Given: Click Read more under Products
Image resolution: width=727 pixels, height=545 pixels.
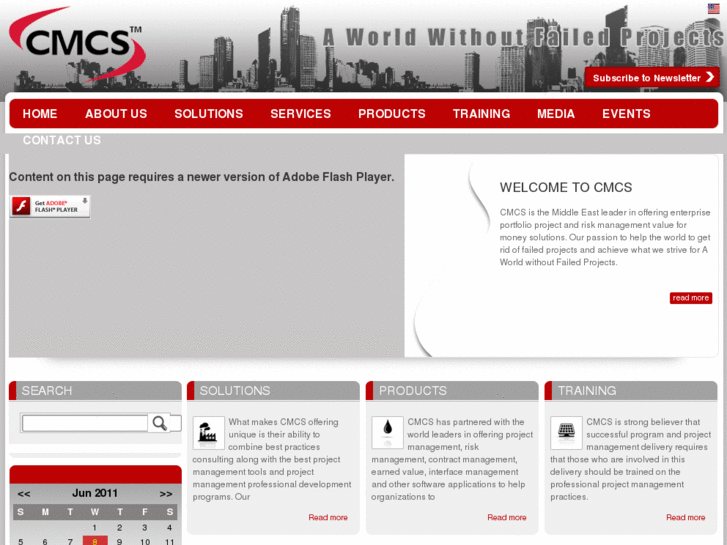Looking at the screenshot, I should [x=507, y=517].
